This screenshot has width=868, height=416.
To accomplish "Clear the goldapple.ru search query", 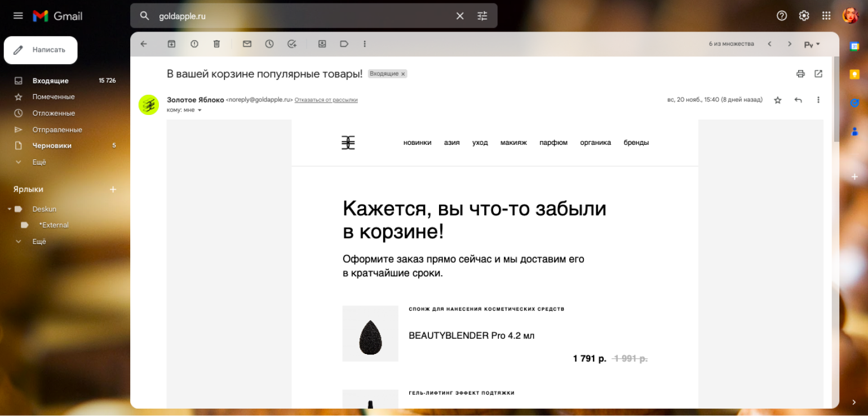I will [x=460, y=16].
